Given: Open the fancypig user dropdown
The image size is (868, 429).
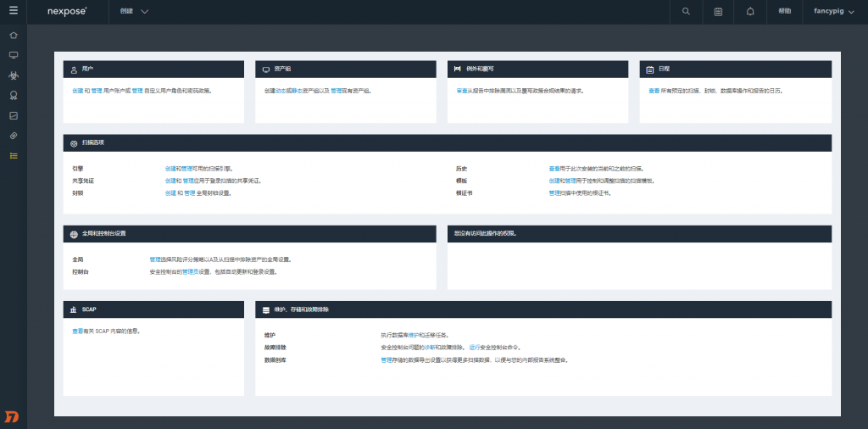Looking at the screenshot, I should [834, 11].
